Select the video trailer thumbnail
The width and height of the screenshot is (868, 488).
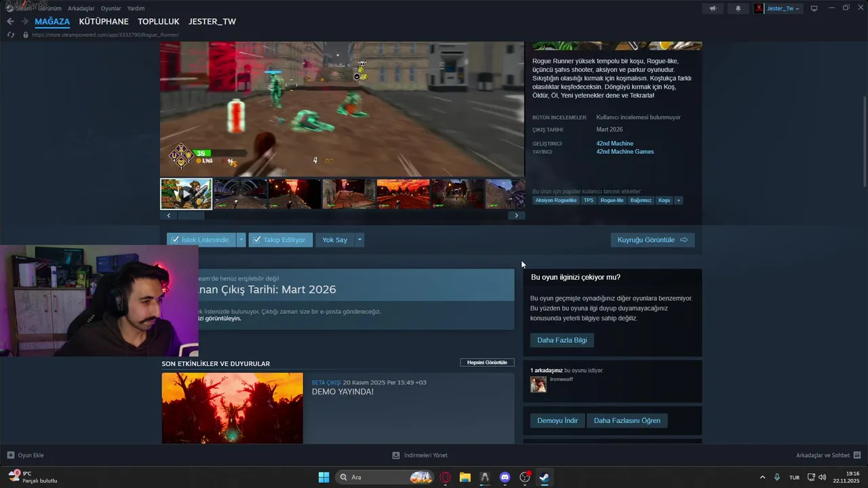(x=186, y=194)
